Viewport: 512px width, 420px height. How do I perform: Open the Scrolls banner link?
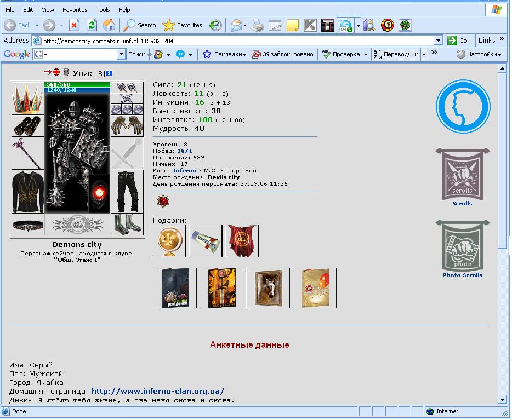[x=462, y=178]
